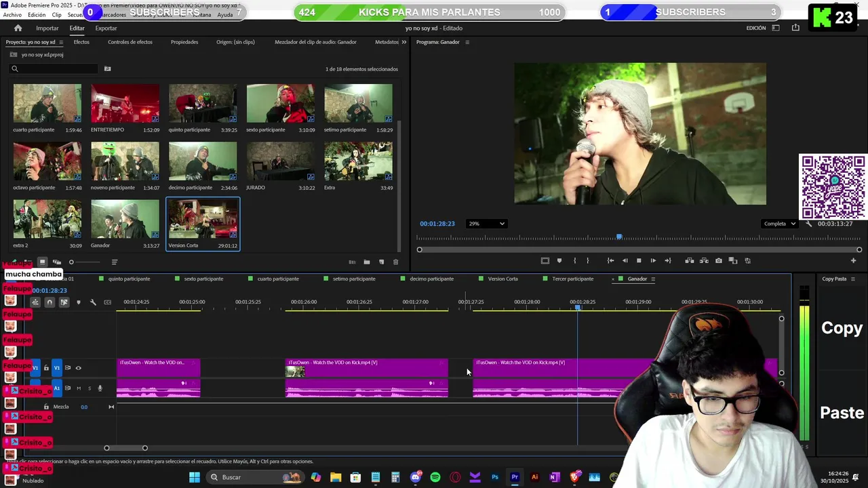Mute audio track A1
Screen dimensions: 868x488
(x=79, y=388)
